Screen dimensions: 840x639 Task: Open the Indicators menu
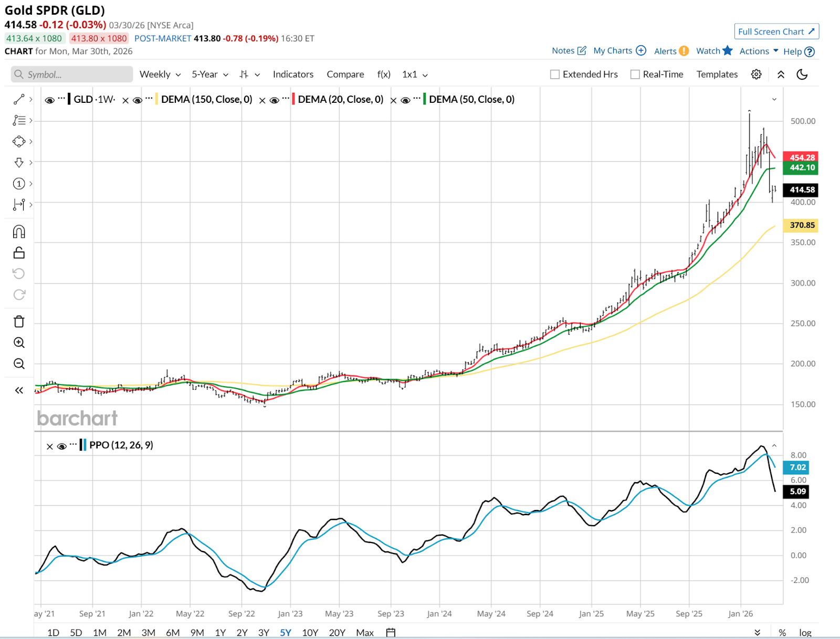[x=293, y=74]
